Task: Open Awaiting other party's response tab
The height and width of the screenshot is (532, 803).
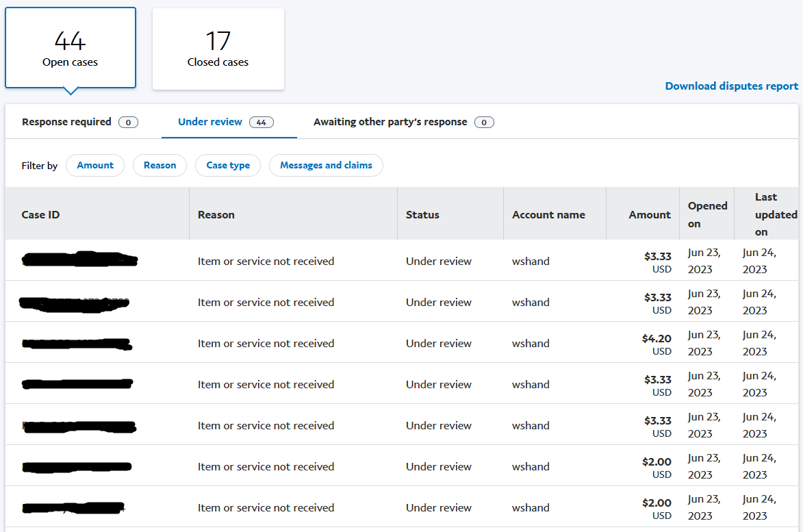Action: click(403, 122)
